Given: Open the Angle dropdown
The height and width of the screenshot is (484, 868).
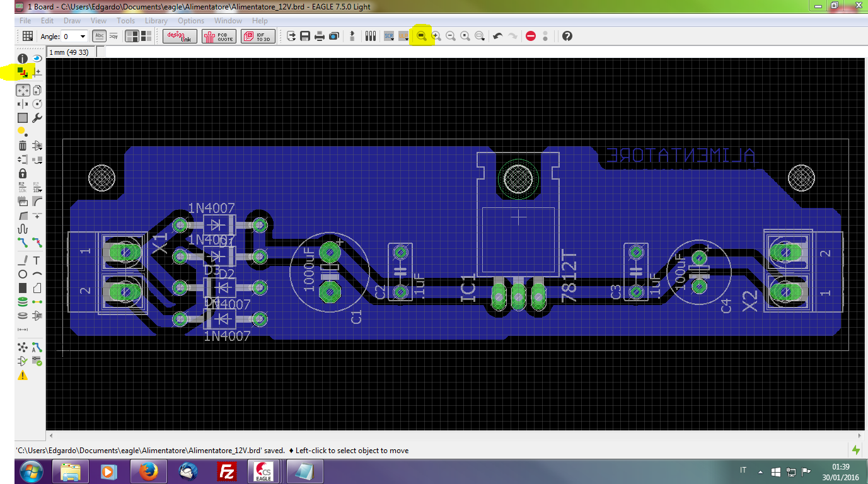Looking at the screenshot, I should (x=82, y=37).
